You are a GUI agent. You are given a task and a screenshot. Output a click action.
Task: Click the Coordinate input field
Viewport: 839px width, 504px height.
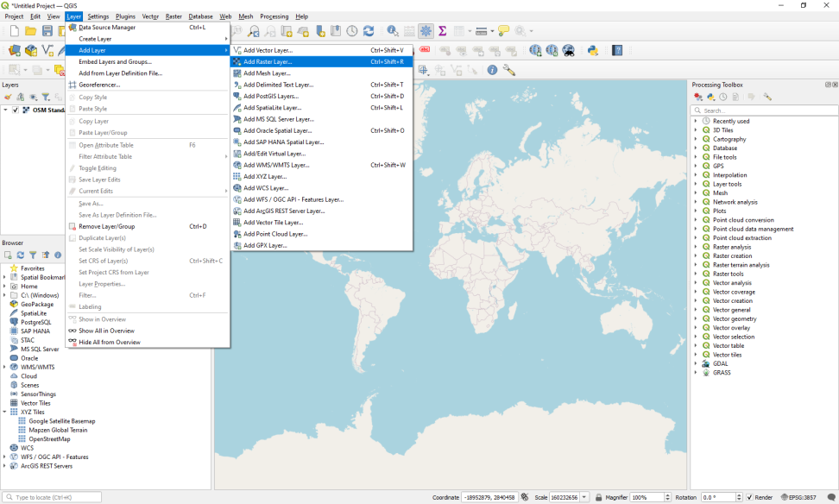[x=489, y=497]
